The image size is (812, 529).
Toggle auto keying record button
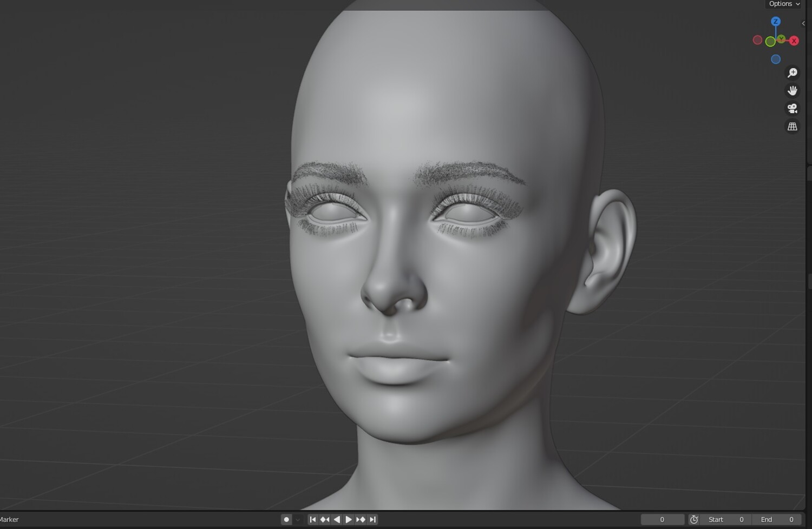(x=286, y=520)
